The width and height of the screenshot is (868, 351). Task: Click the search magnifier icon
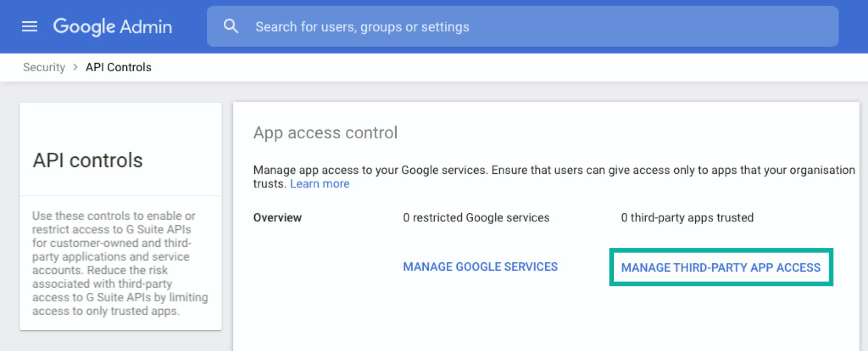[x=231, y=26]
